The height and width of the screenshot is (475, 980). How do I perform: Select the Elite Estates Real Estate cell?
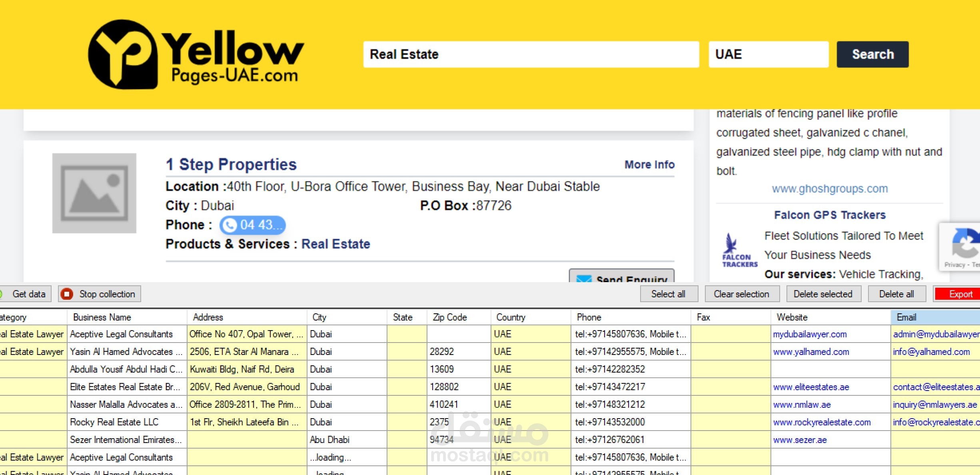pos(127,387)
